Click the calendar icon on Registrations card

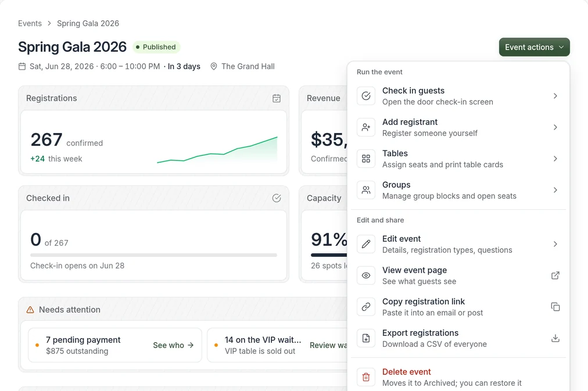point(277,98)
